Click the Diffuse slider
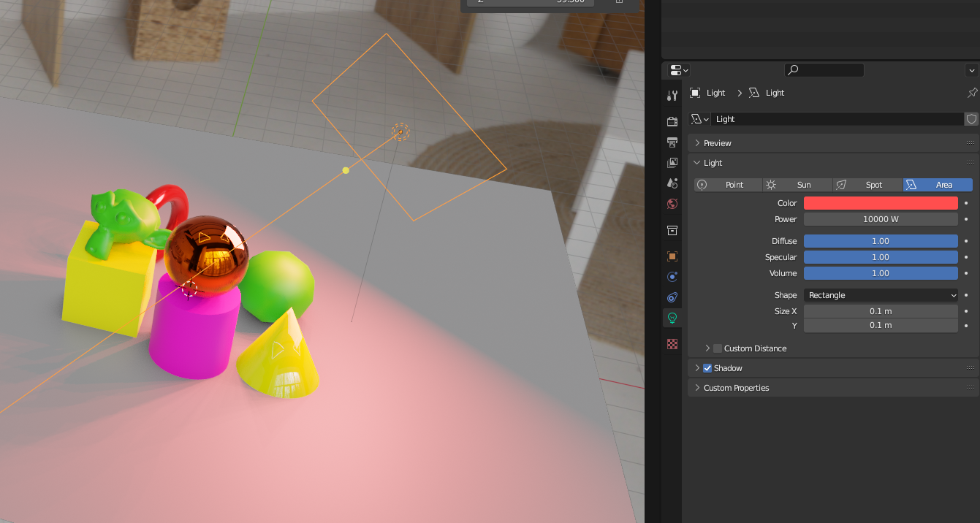The image size is (980, 523). pos(881,241)
